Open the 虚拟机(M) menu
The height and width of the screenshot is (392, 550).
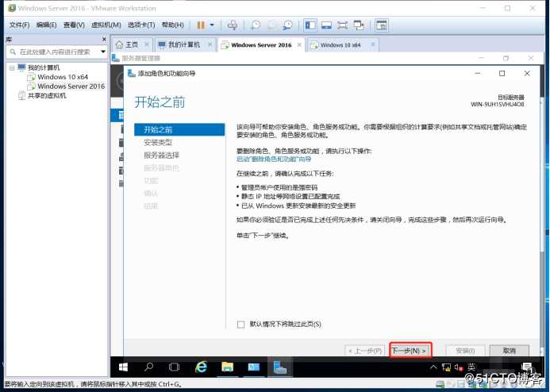coord(106,25)
